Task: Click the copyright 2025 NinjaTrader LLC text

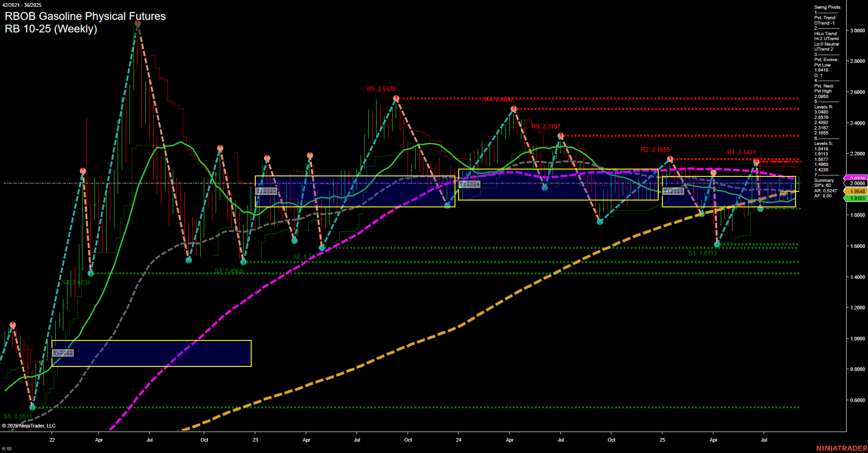Action: pyautogui.click(x=30, y=425)
